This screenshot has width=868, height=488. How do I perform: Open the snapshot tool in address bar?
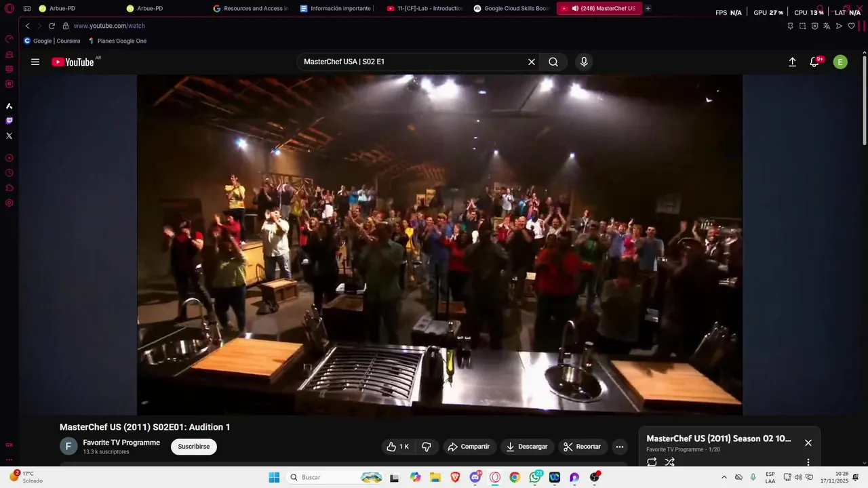tap(802, 26)
